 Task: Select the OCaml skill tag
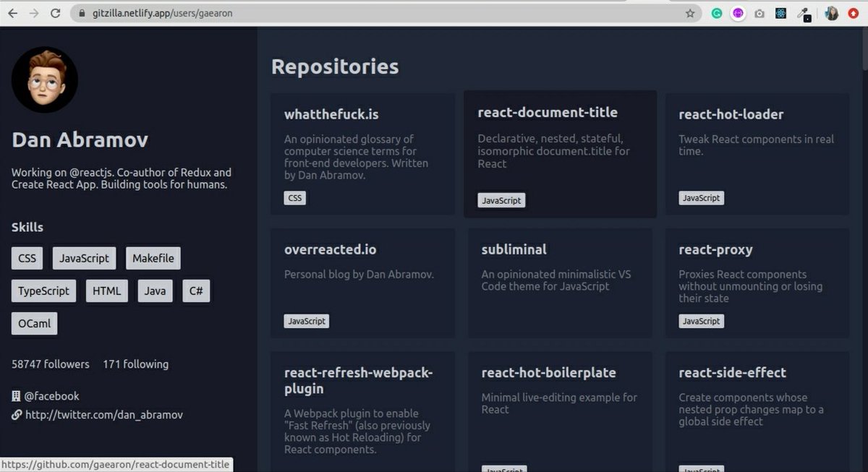coord(34,324)
